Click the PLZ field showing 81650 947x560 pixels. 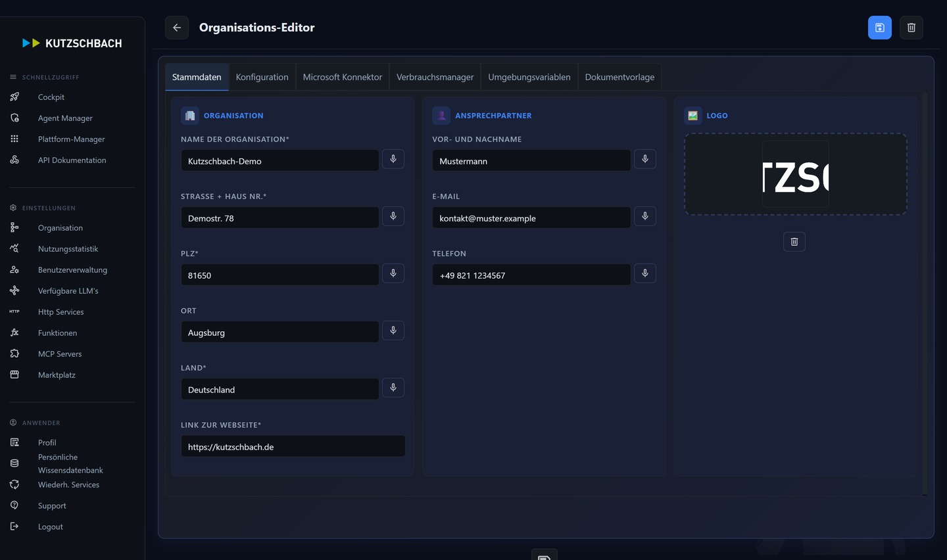[279, 275]
